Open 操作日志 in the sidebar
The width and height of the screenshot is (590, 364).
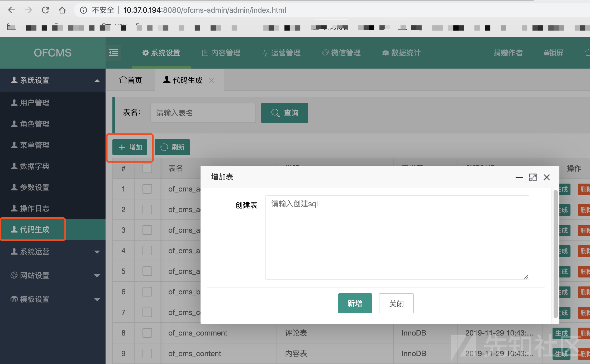[x=53, y=208]
